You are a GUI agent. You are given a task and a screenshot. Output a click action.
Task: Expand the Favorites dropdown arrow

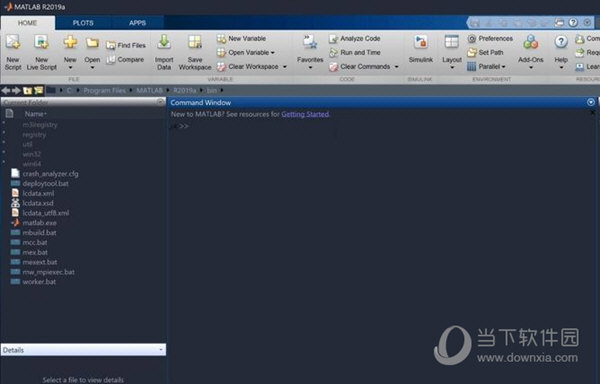pyautogui.click(x=310, y=68)
